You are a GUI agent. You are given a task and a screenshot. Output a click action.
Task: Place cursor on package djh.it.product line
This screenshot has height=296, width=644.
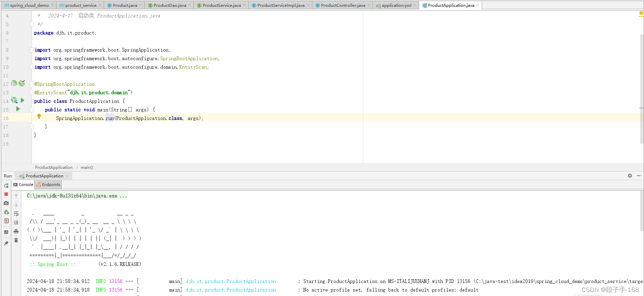tap(65, 33)
